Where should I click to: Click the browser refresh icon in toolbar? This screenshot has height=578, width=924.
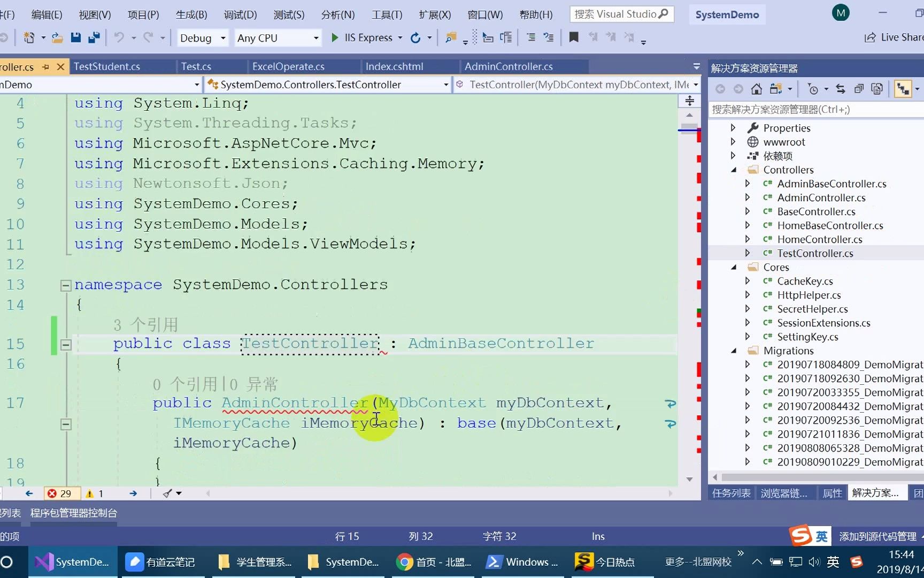tap(415, 37)
